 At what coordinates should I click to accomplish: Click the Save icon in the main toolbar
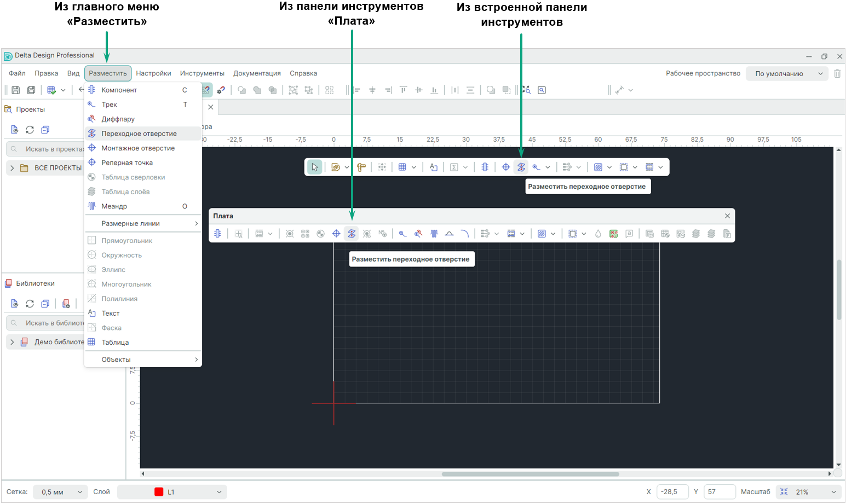coord(16,90)
